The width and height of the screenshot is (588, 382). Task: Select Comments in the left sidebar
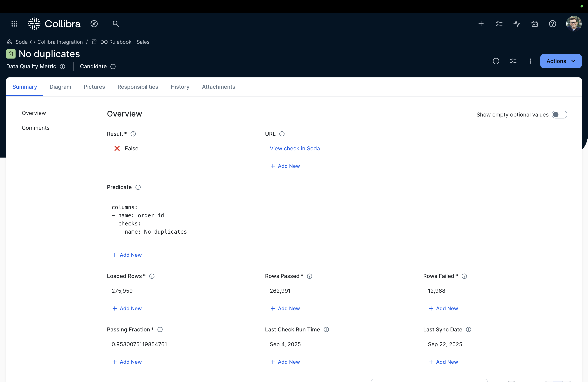[x=36, y=128]
